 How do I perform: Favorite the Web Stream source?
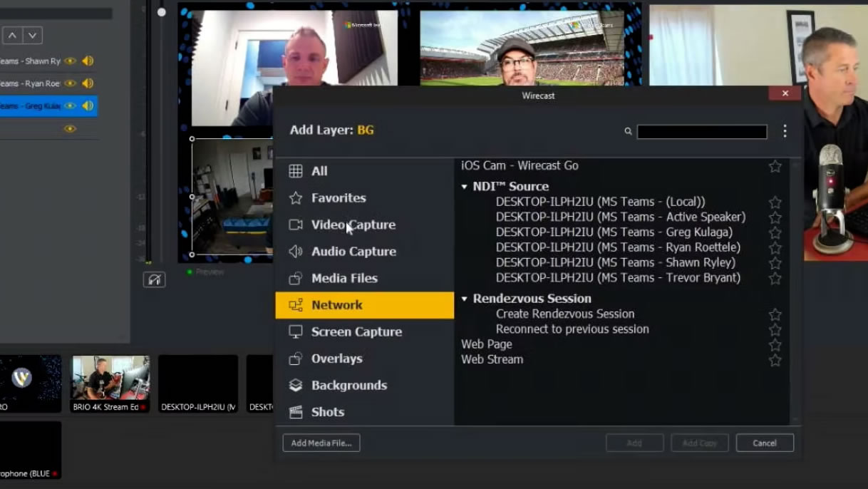[775, 360]
